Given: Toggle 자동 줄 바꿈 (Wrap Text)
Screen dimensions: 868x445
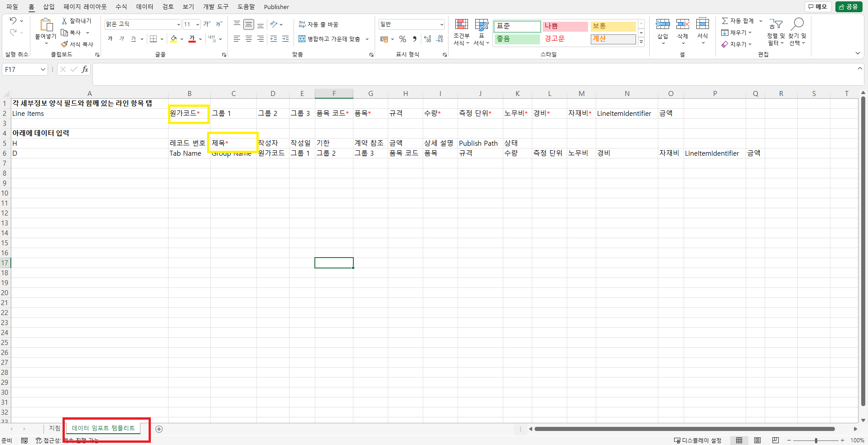Looking at the screenshot, I should [x=318, y=24].
